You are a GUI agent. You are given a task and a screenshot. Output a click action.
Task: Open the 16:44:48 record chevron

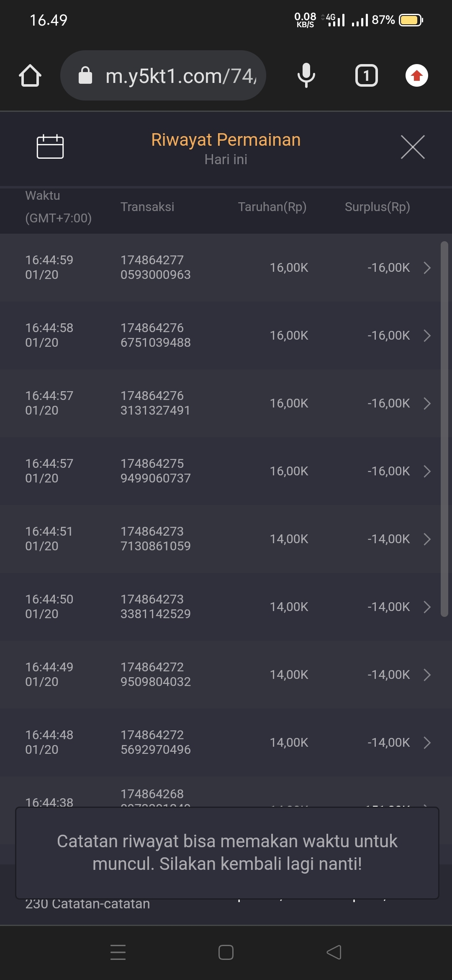click(x=427, y=743)
